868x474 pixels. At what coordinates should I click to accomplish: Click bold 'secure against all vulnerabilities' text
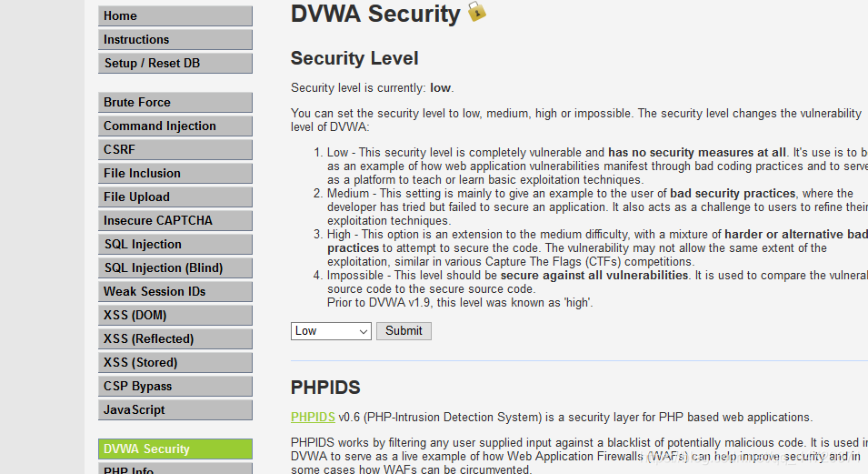click(594, 276)
